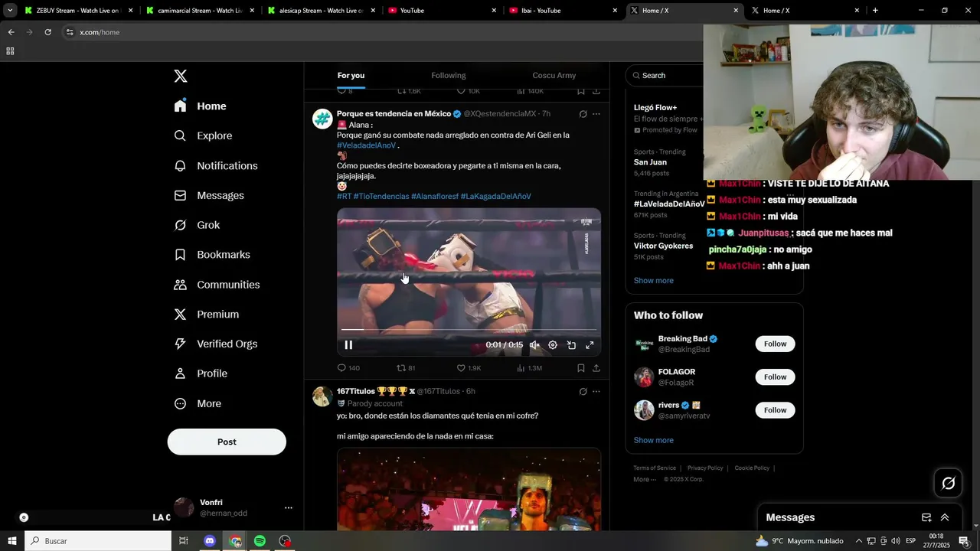Follow rivers
Image resolution: width=980 pixels, height=551 pixels.
[x=775, y=410]
